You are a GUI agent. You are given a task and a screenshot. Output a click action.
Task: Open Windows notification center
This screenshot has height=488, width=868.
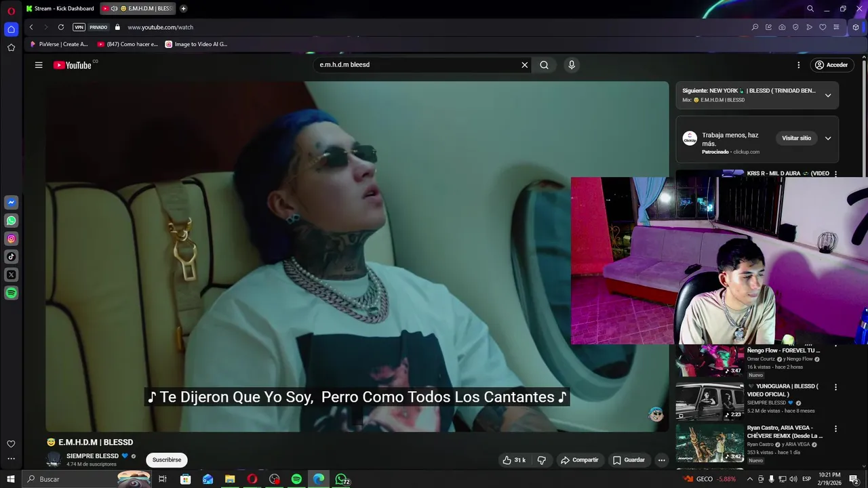[854, 479]
